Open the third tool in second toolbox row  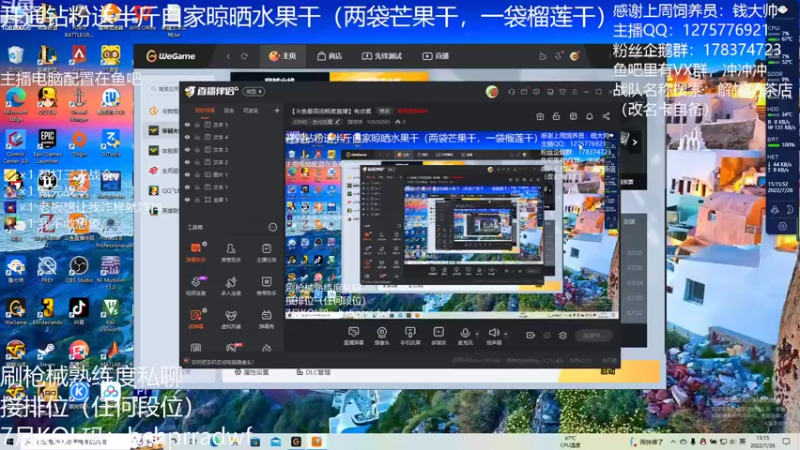click(x=266, y=286)
